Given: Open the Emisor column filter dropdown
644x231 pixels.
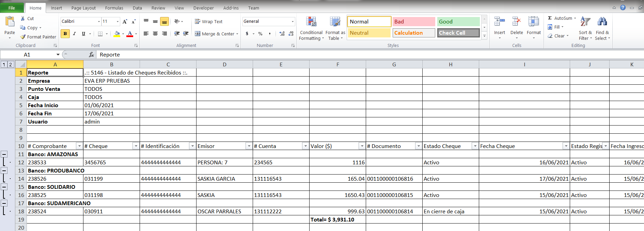Looking at the screenshot, I should point(249,146).
